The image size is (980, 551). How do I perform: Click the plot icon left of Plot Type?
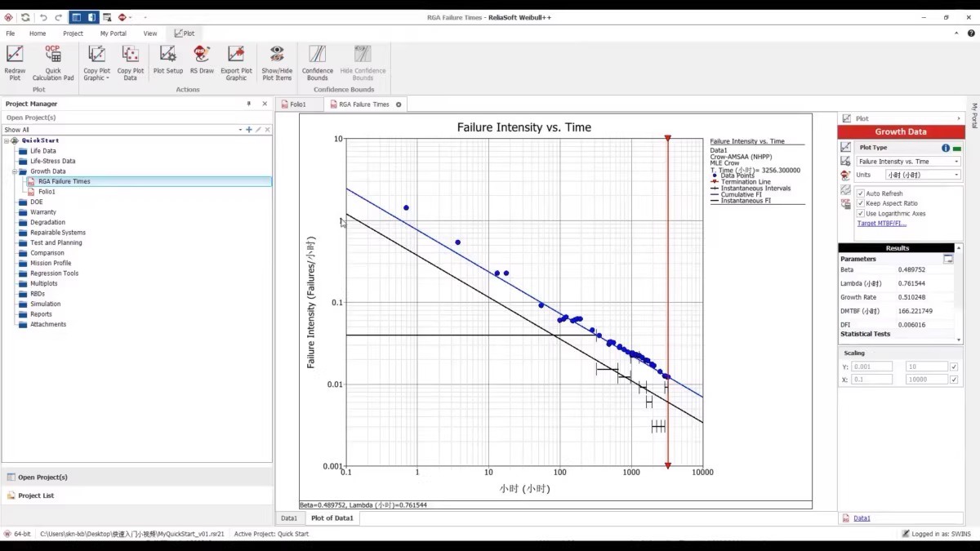pyautogui.click(x=845, y=148)
